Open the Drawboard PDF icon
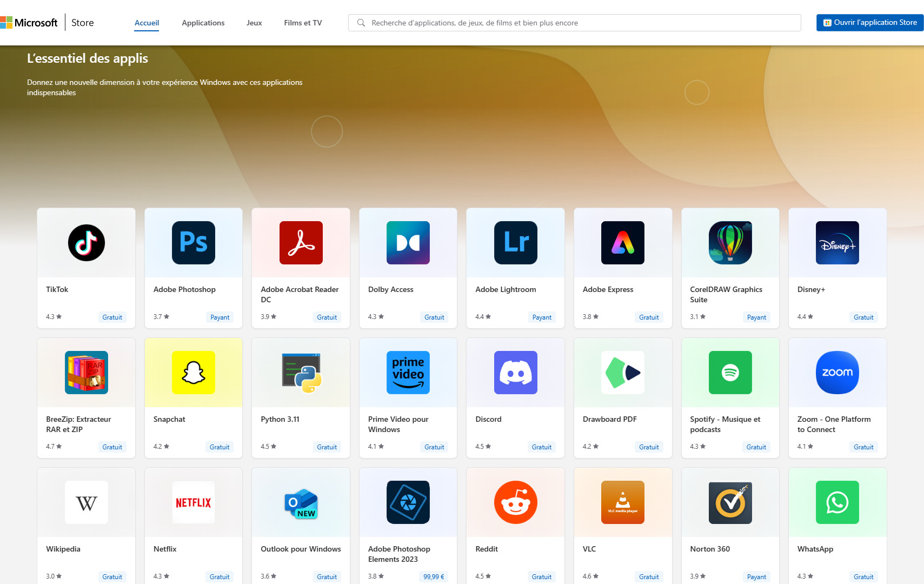This screenshot has height=584, width=924. pos(623,373)
